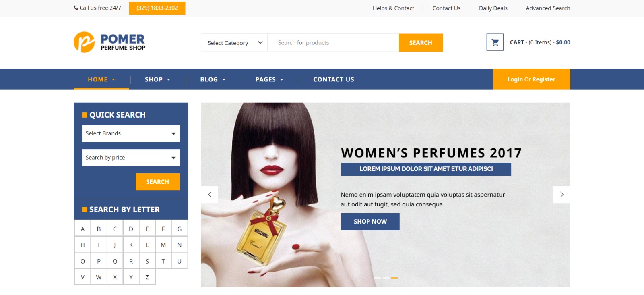Click the Contact Us navigation item
Image resolution: width=644 pixels, height=295 pixels.
334,79
